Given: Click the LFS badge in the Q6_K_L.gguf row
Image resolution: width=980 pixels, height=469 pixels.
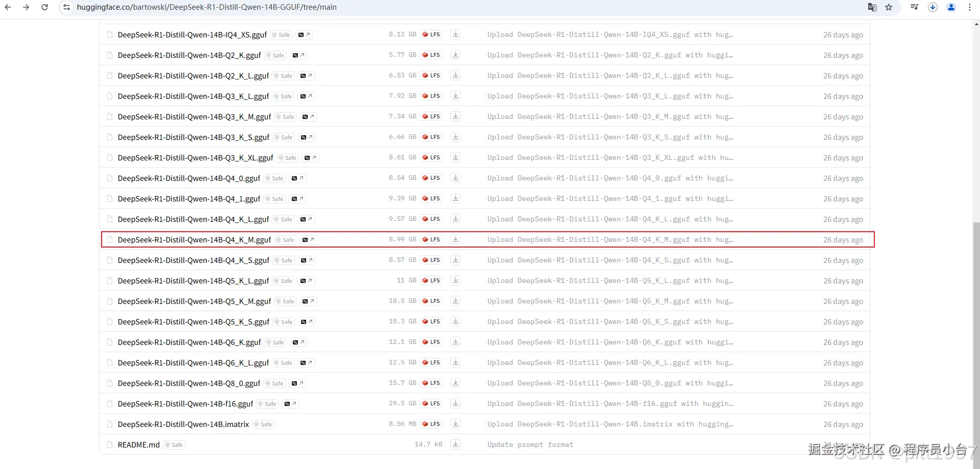Looking at the screenshot, I should coord(431,362).
